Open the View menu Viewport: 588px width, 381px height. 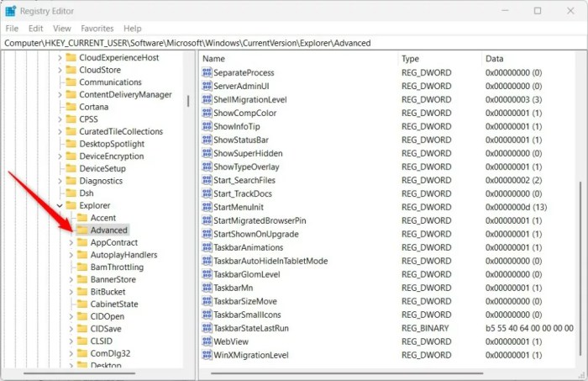point(62,29)
